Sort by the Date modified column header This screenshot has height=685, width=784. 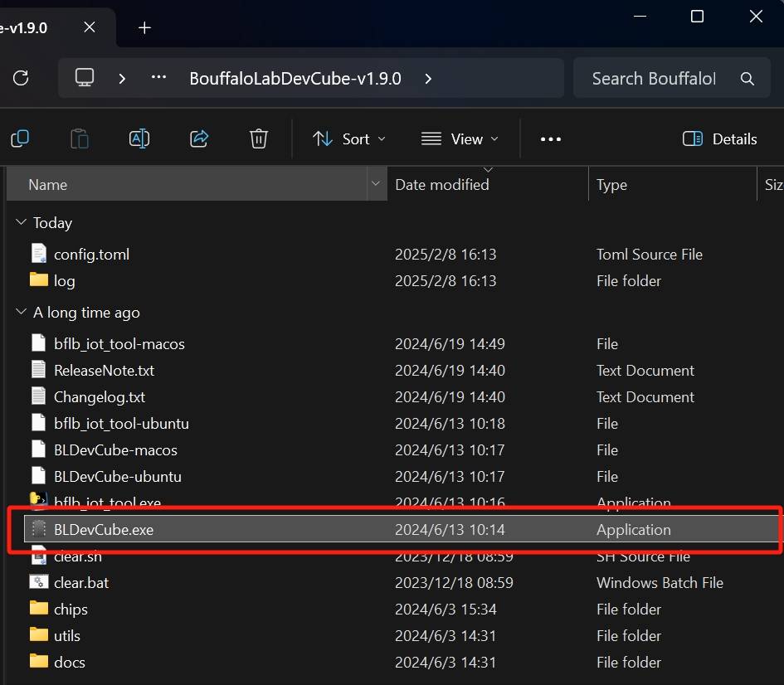[488, 184]
